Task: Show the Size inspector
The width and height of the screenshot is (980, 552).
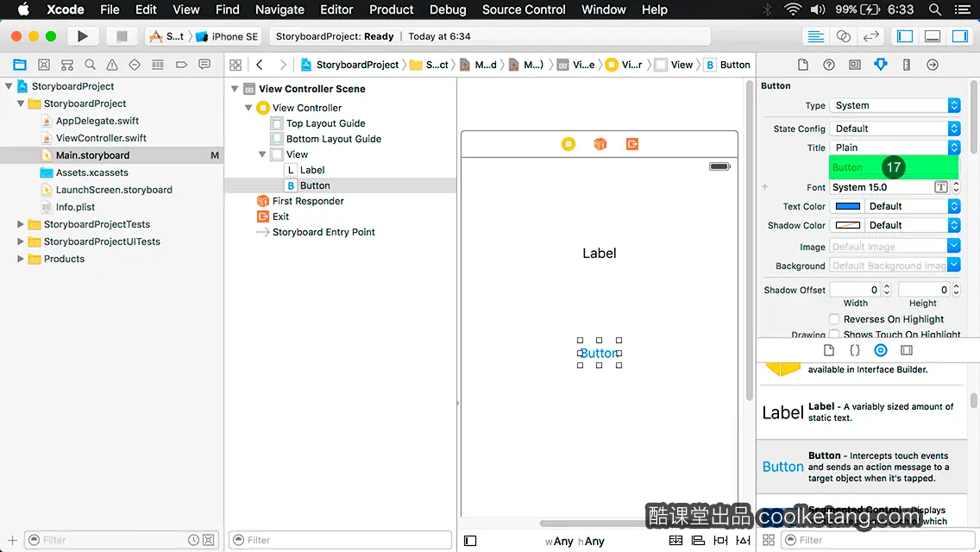Action: click(907, 65)
